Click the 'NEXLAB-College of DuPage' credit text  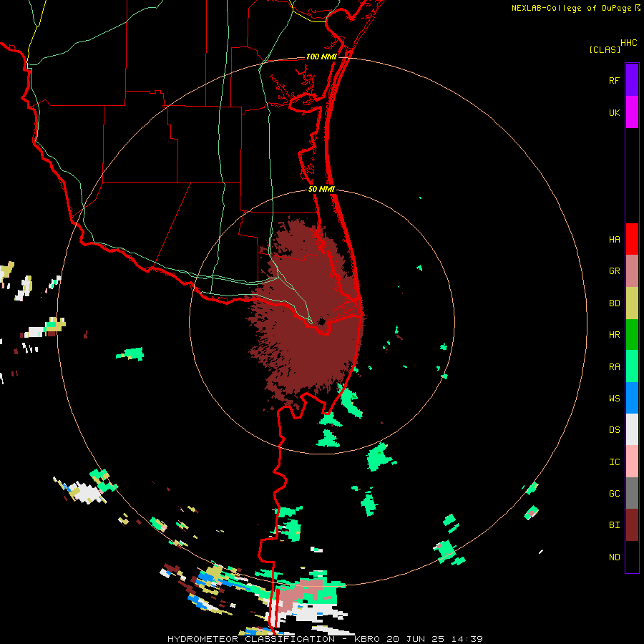point(571,8)
